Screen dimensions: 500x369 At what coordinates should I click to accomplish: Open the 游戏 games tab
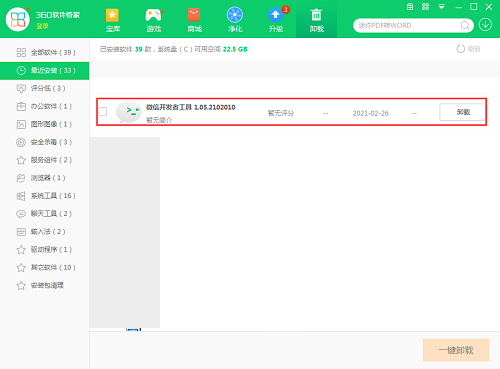[154, 20]
